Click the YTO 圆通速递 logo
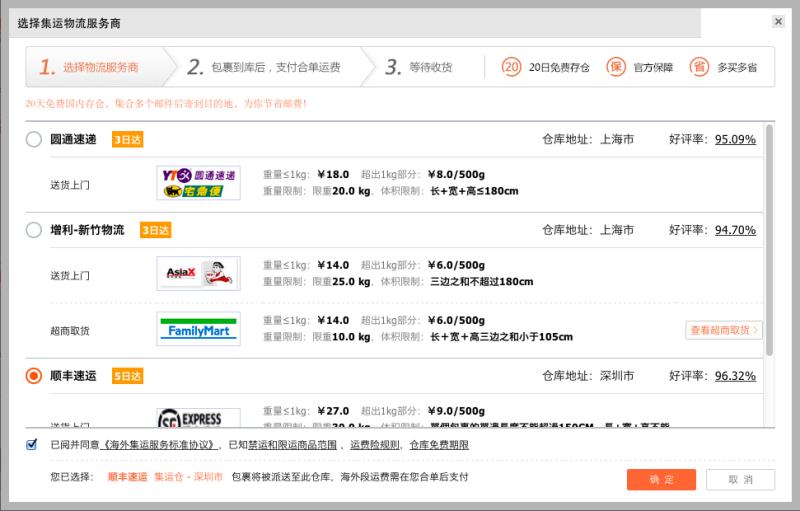The width and height of the screenshot is (800, 511). (x=198, y=183)
